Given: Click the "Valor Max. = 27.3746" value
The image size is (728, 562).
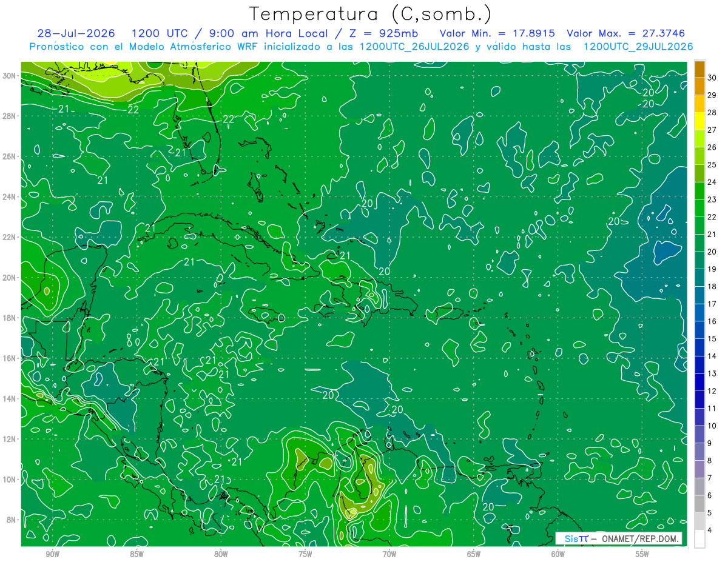Looking at the screenshot, I should [x=625, y=33].
